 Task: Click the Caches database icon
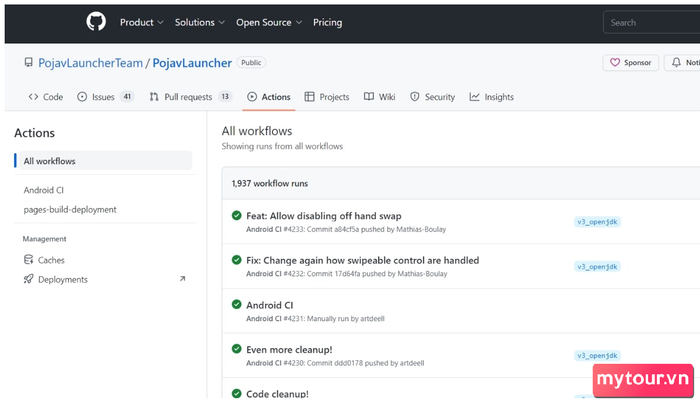click(29, 259)
